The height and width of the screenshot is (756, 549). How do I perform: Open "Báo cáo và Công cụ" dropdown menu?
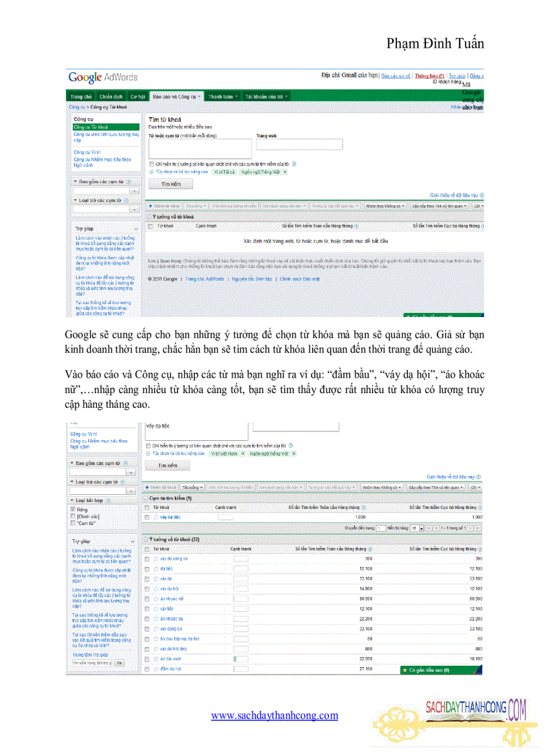tap(176, 97)
